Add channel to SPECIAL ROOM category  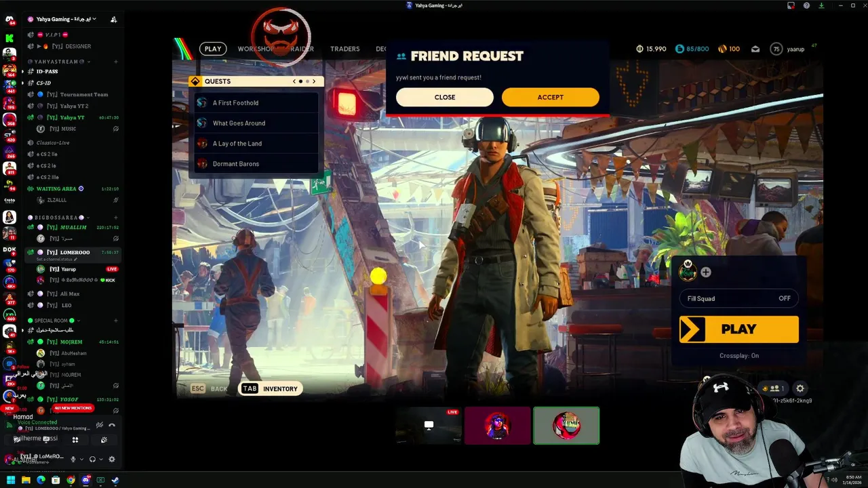coord(116,321)
